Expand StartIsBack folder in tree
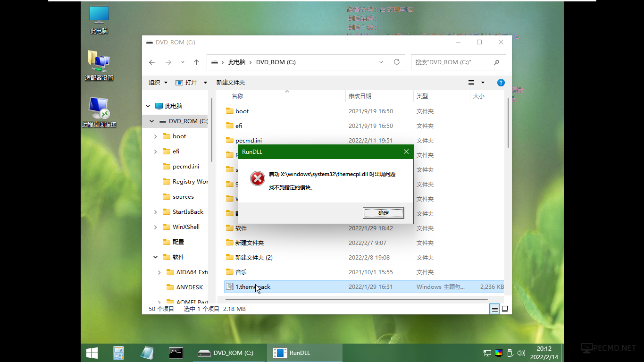 click(156, 212)
